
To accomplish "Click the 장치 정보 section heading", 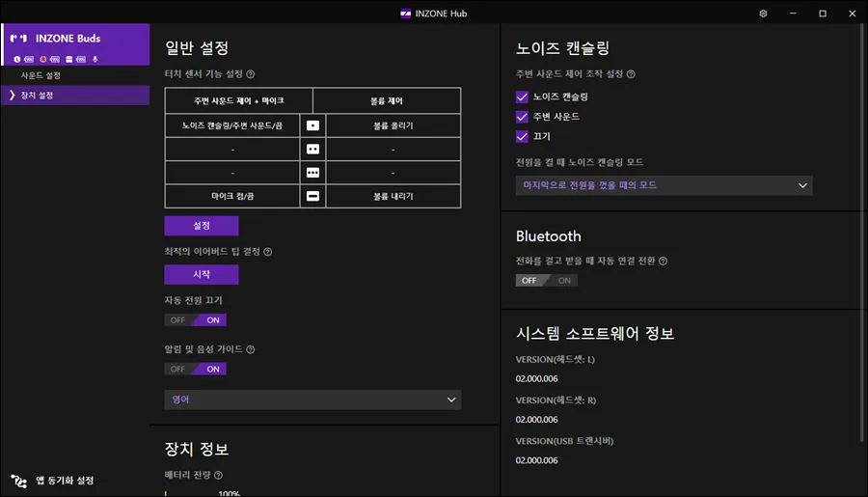I will 197,449.
